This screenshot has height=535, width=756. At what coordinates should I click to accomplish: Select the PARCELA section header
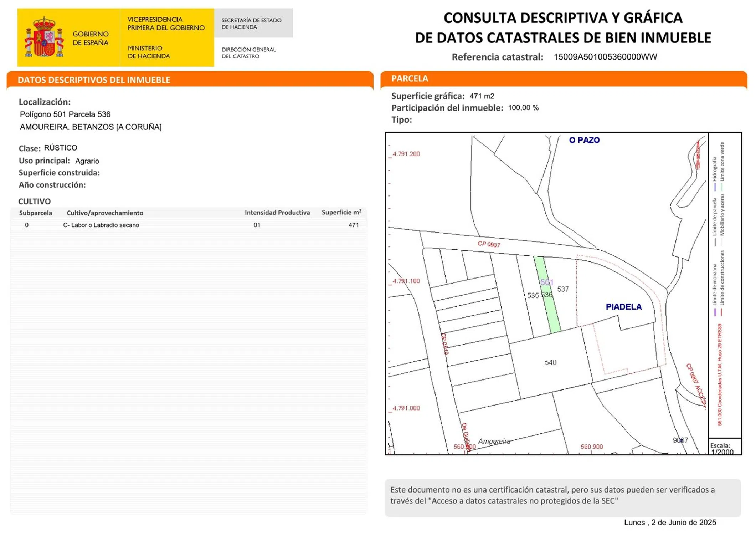point(410,78)
